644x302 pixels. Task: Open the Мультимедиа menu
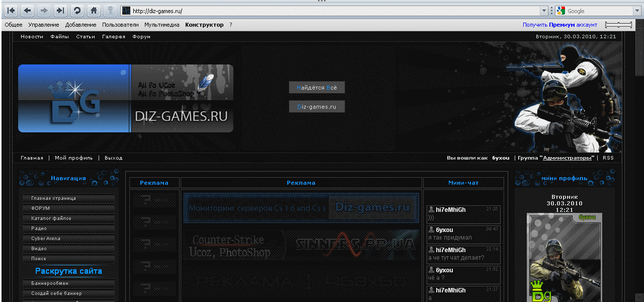(x=162, y=25)
